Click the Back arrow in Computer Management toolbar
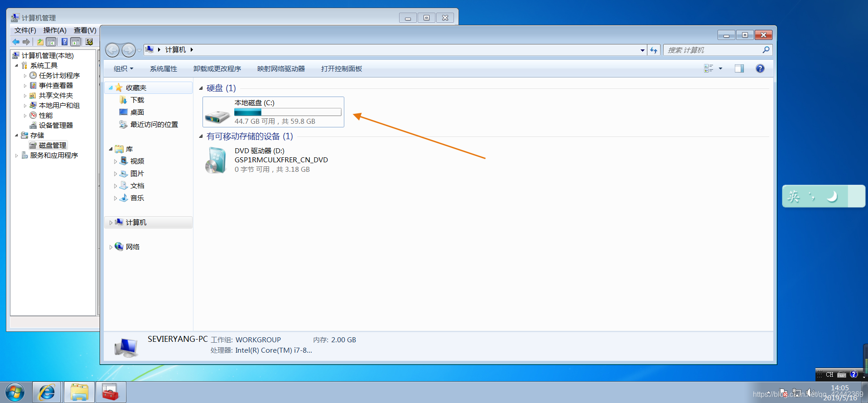This screenshot has height=403, width=868. (x=16, y=42)
